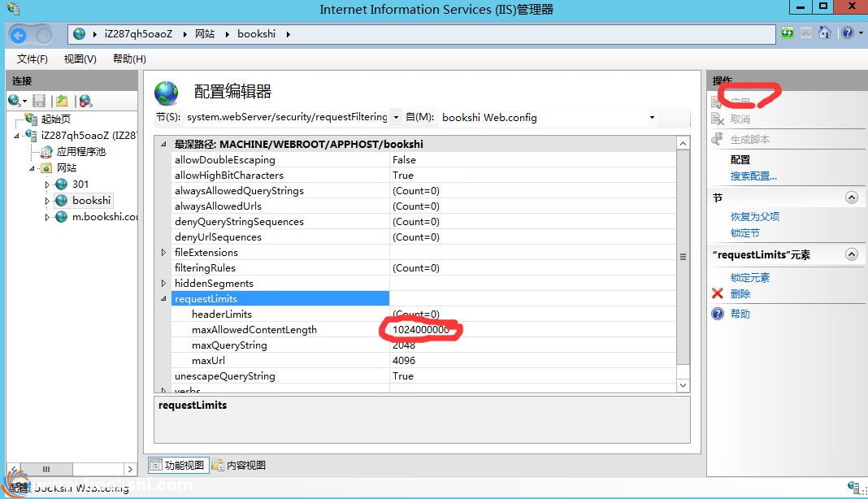The image size is (868, 499).
Task: Switch to Features View (功能视图) tab
Action: 178,465
